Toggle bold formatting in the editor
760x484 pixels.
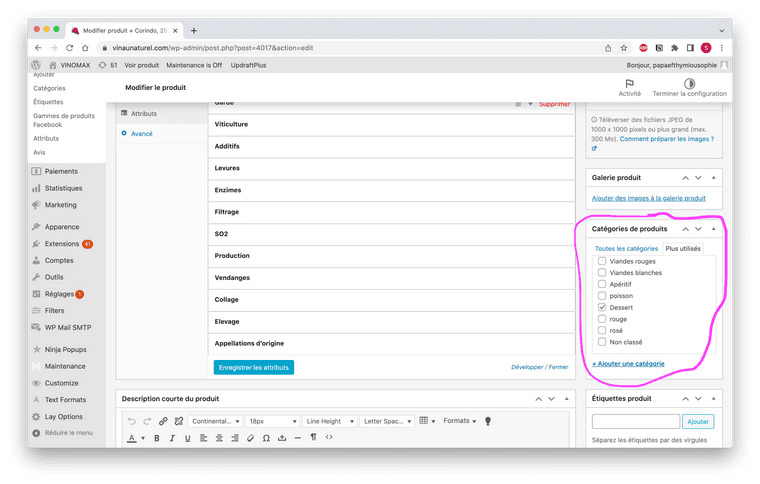[157, 438]
